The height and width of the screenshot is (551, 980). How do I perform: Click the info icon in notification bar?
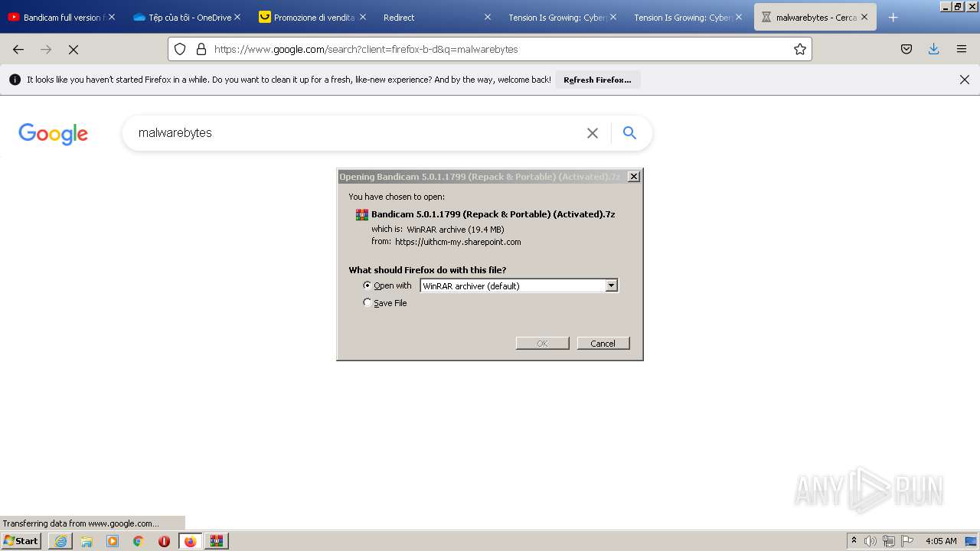click(15, 80)
